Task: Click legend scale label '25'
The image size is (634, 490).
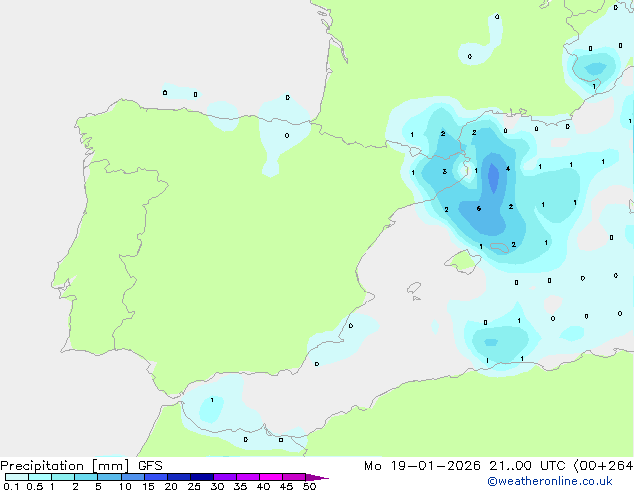Action: click(x=194, y=486)
